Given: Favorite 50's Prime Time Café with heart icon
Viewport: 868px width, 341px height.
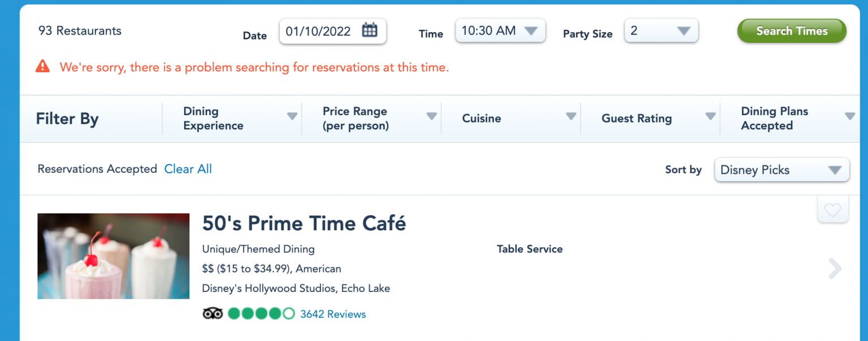Looking at the screenshot, I should [x=832, y=210].
